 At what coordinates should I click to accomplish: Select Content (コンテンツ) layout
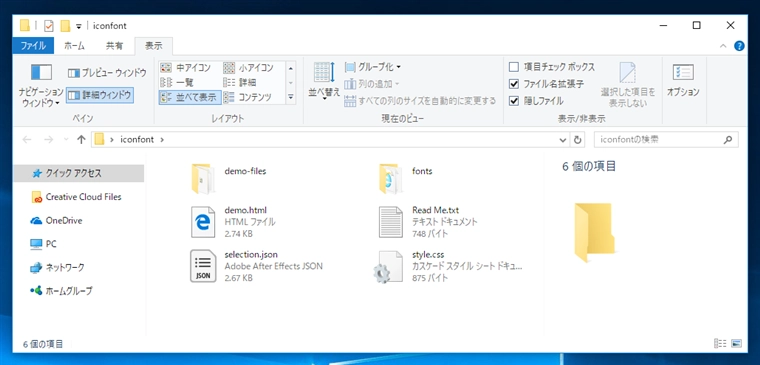[247, 97]
